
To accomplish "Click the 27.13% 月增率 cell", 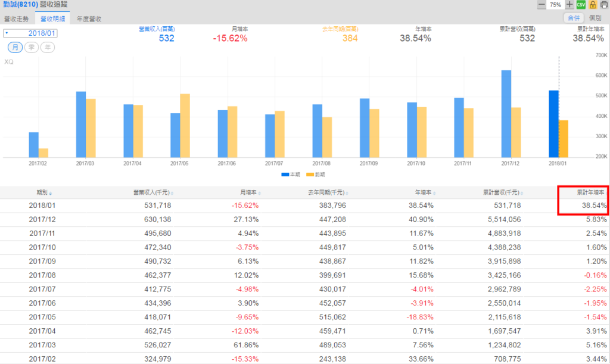I will click(246, 219).
